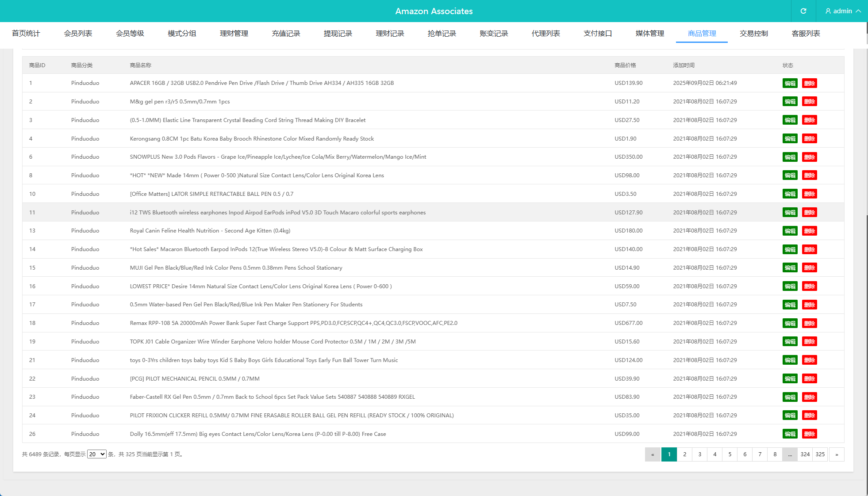This screenshot has width=868, height=496.
Task: Jump to last page 325
Action: 820,454
